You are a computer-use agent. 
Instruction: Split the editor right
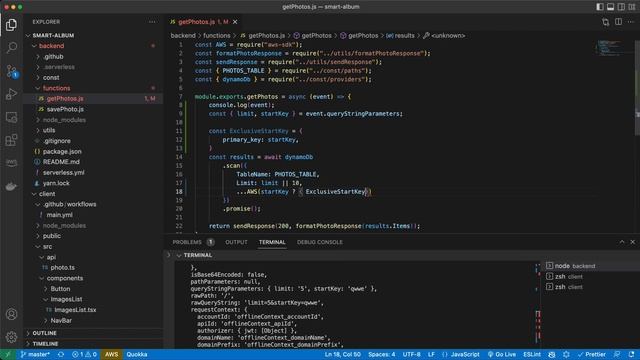(x=618, y=22)
